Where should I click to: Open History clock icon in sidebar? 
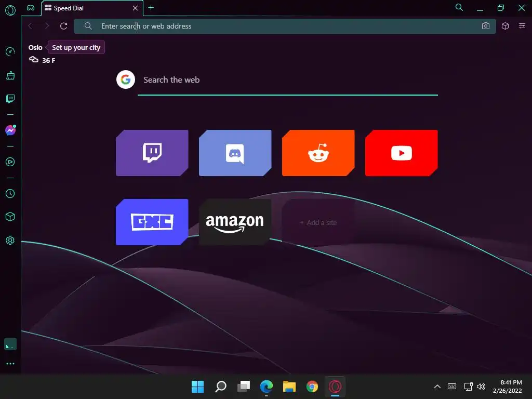tap(10, 193)
